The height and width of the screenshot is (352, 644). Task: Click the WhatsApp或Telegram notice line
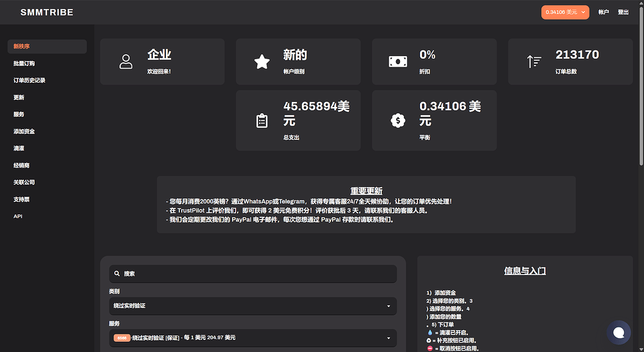click(309, 202)
